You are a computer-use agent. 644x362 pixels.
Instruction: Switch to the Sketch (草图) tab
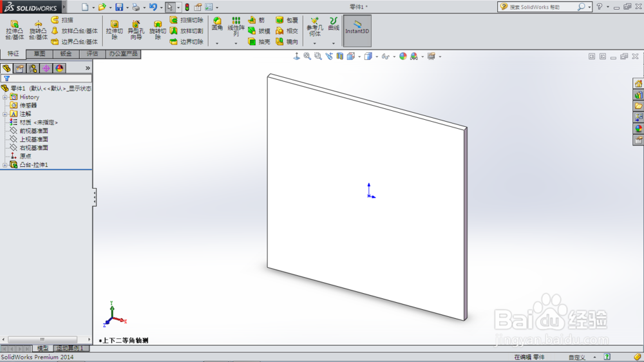tap(39, 54)
